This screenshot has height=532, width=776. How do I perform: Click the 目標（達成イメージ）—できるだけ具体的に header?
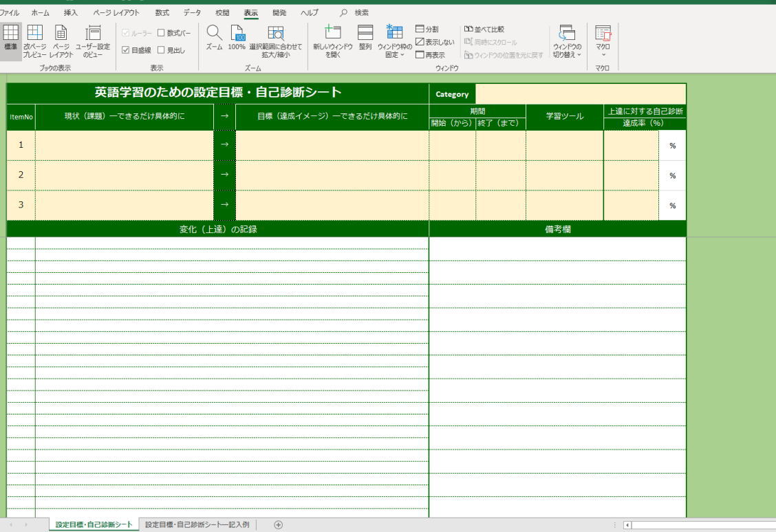[x=332, y=117]
